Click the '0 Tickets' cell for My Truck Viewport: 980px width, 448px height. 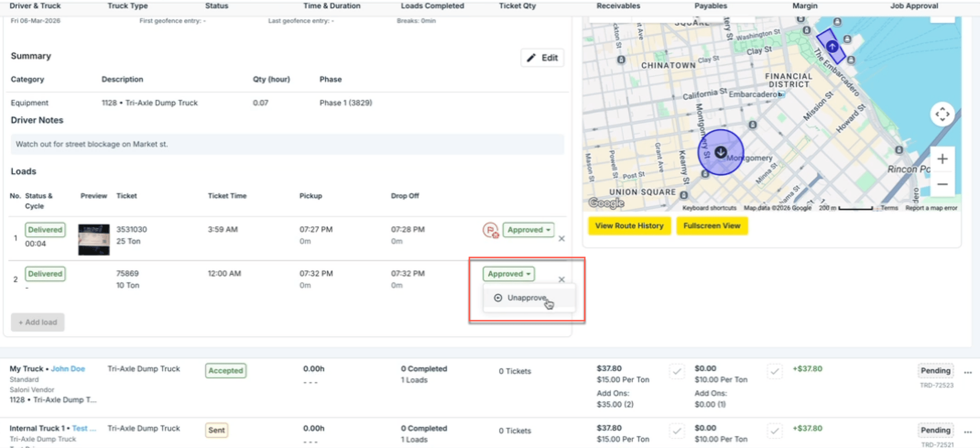pos(515,371)
